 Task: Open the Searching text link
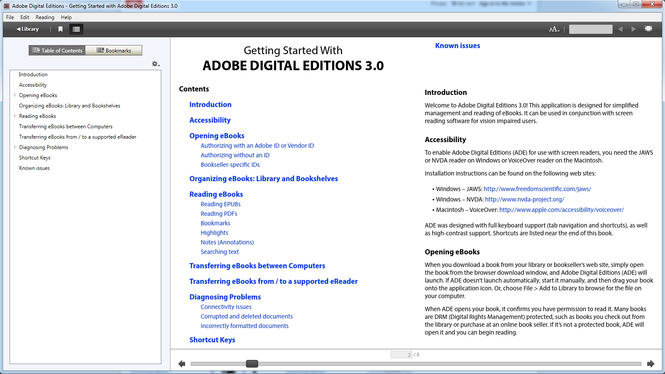(219, 252)
